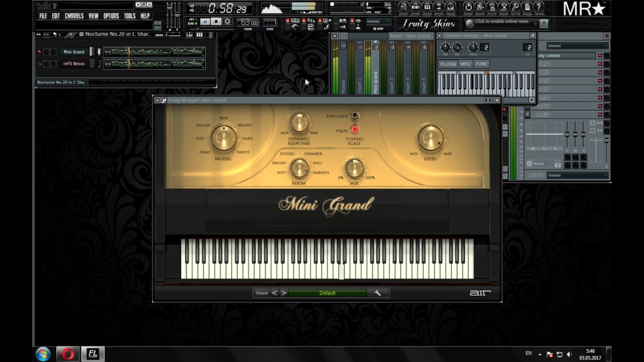Click the undo history icon

click(x=468, y=7)
